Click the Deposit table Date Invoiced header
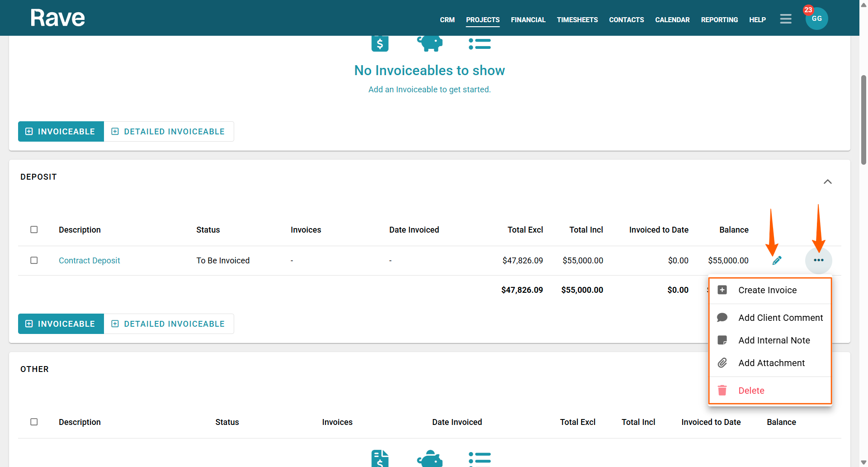 [x=414, y=229]
